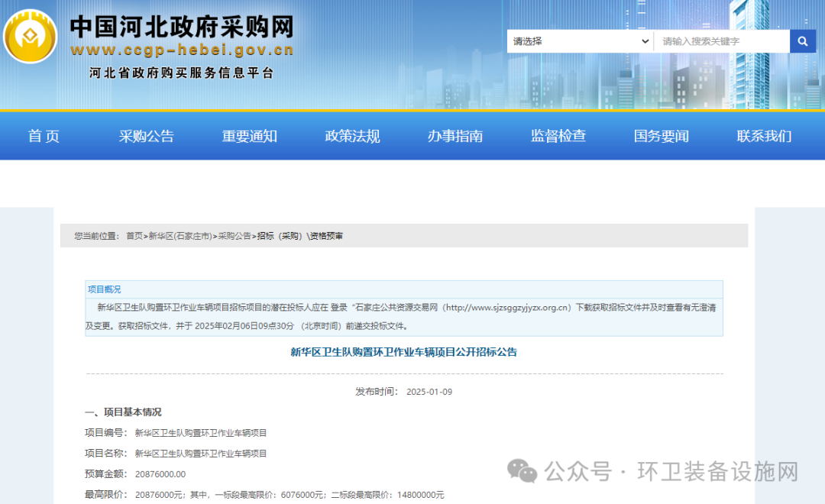Click the http://www.sjzsggzyjyzx.org.cn URL text
Viewport: 825px width, 504px height.
click(507, 307)
